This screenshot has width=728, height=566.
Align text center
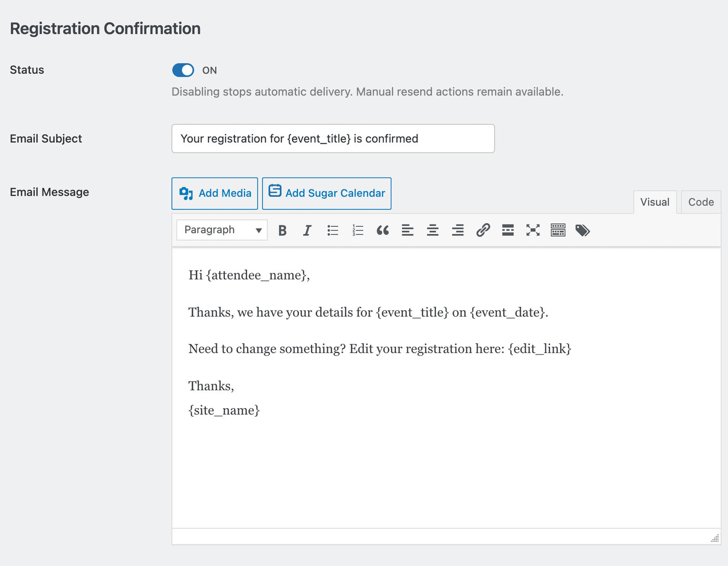tap(433, 230)
